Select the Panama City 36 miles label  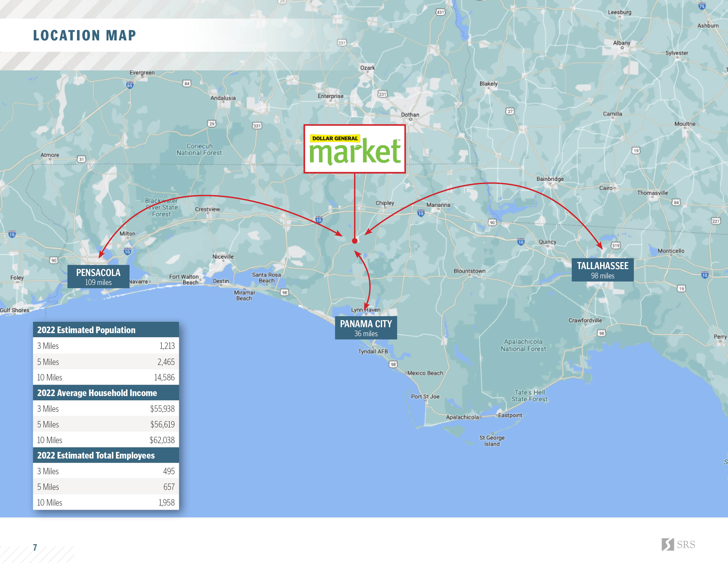tap(366, 328)
